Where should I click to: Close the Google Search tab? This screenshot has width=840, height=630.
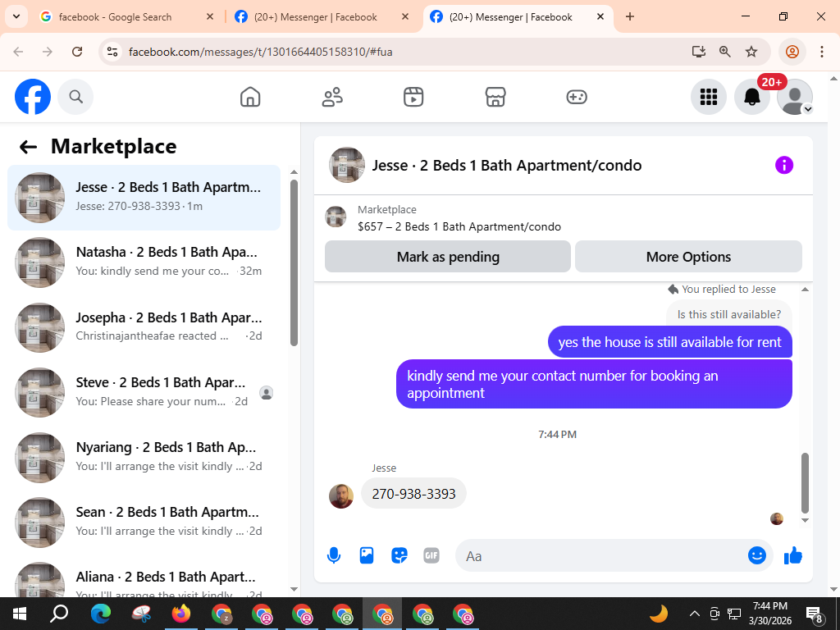click(210, 17)
